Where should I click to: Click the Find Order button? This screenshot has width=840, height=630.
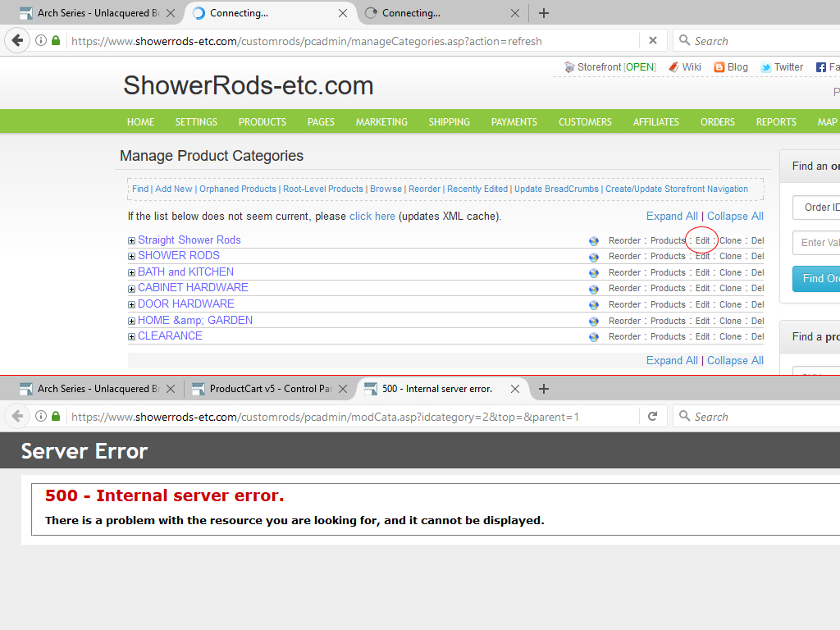coord(816,279)
